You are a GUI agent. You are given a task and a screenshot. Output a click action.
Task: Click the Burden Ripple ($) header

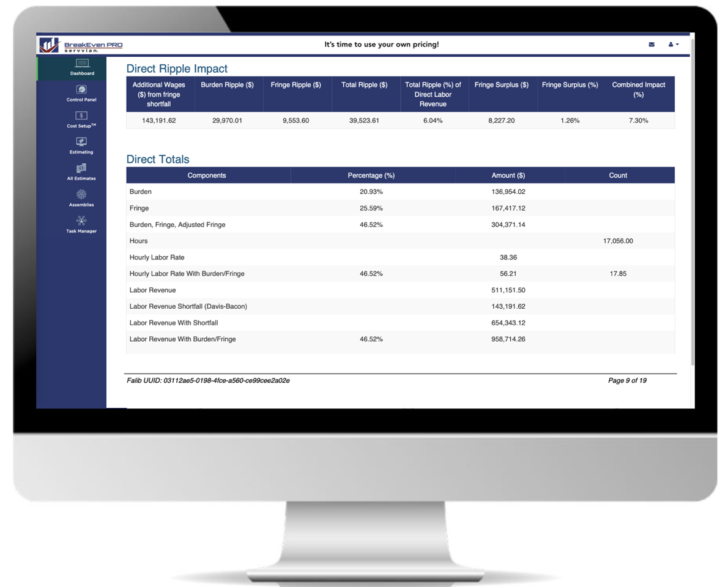[x=228, y=86]
